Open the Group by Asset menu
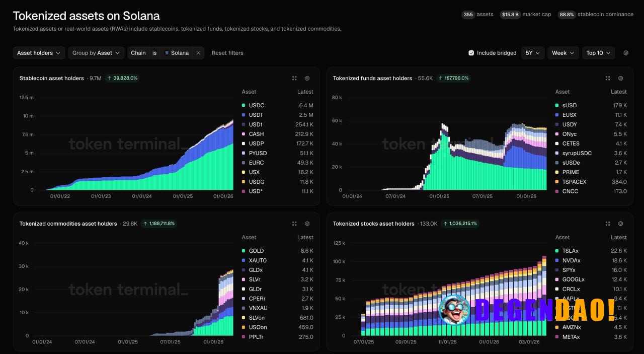Viewport: 644px width, 354px height. pyautogui.click(x=96, y=53)
